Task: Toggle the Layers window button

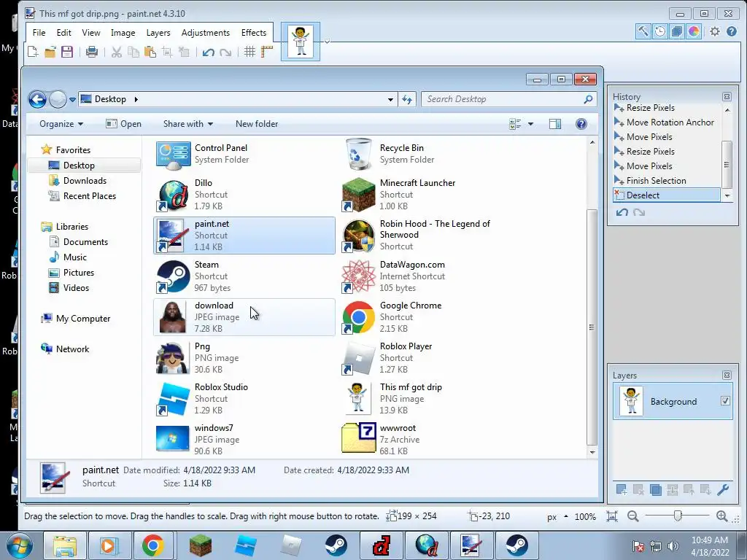Action: pyautogui.click(x=676, y=31)
